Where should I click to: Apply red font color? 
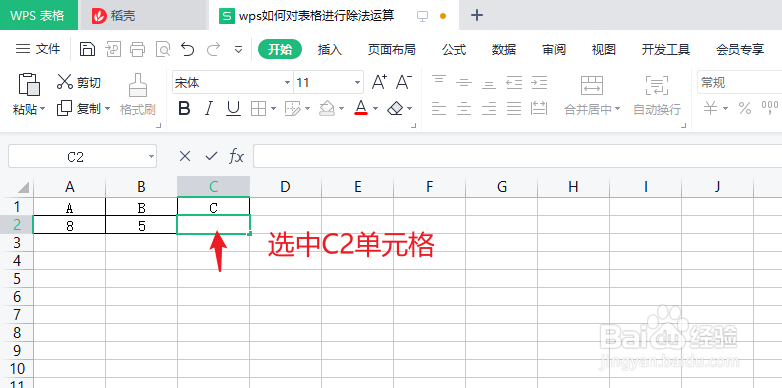(x=361, y=108)
